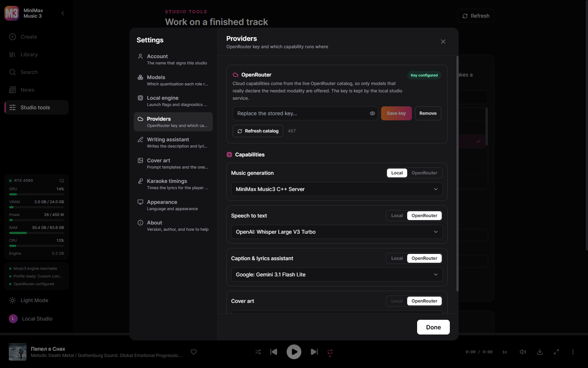The image size is (588, 368).
Task: Click the MiniMax Music 3 M3 logo
Action: click(x=12, y=13)
